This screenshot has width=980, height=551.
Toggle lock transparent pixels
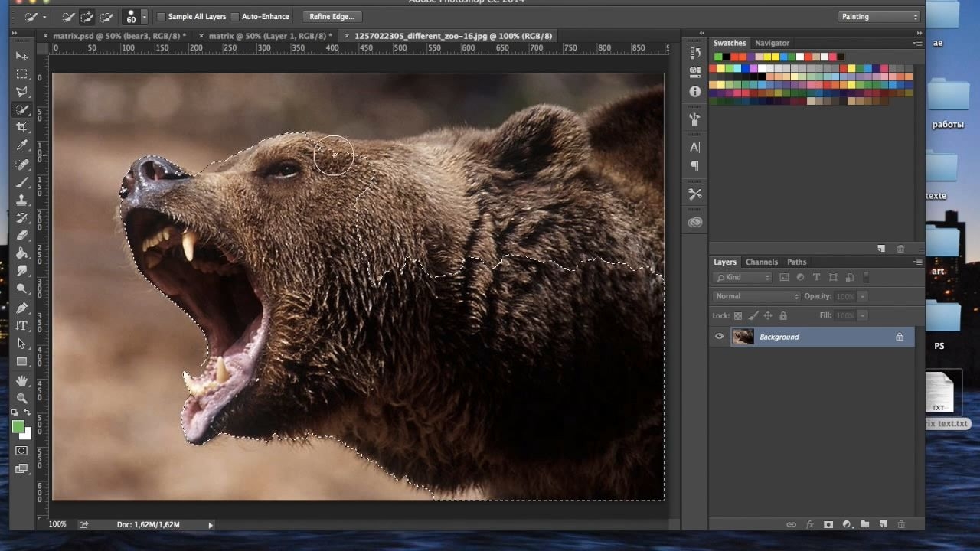click(738, 315)
